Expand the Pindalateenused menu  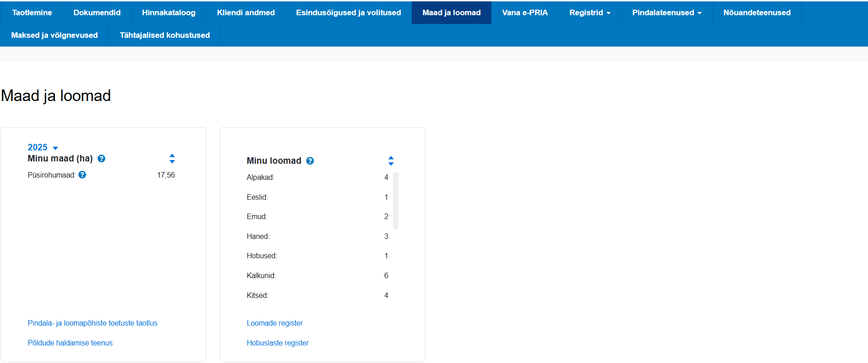click(666, 13)
